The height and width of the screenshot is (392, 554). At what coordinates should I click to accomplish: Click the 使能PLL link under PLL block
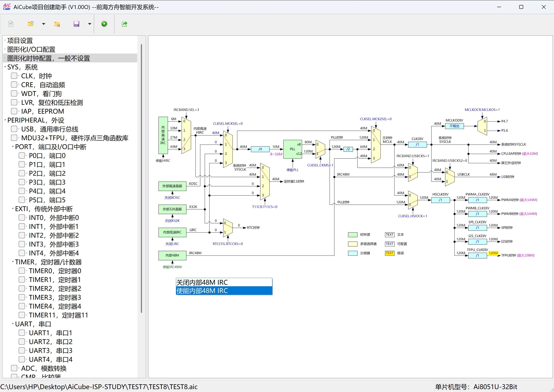coord(293,170)
